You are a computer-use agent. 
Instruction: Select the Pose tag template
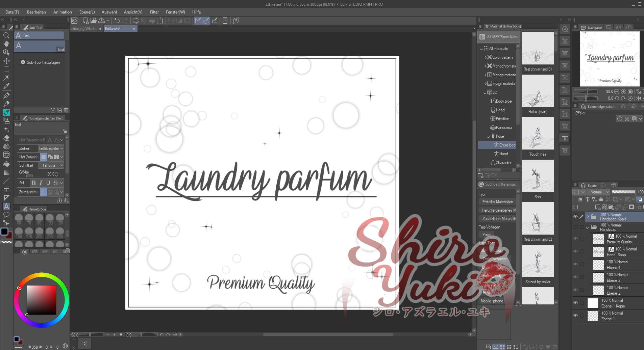486,235
